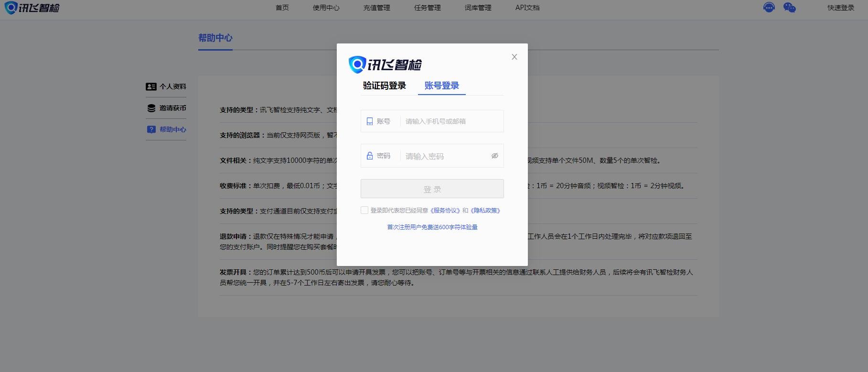Click the 邀请获币 coins stack icon
Image resolution: width=868 pixels, height=372 pixels.
tap(151, 108)
